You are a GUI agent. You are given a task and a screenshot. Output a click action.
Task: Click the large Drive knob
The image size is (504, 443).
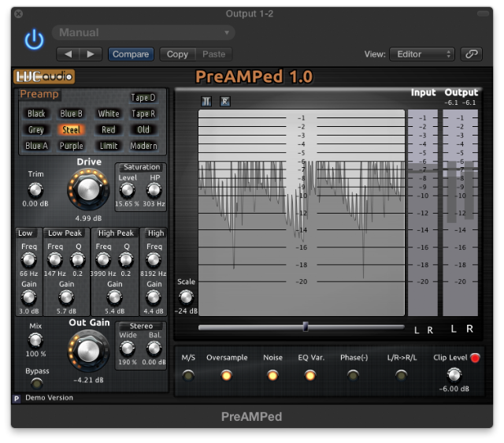pos(88,189)
